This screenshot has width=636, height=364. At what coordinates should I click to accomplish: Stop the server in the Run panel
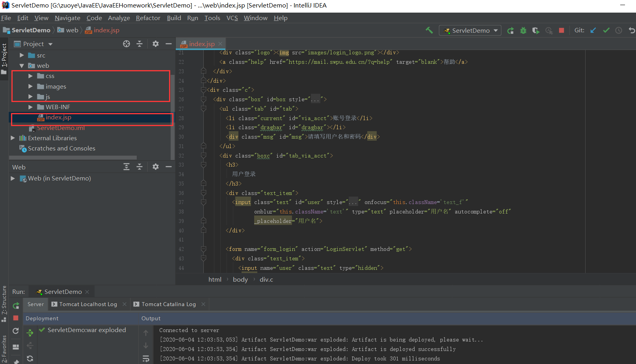point(16,318)
